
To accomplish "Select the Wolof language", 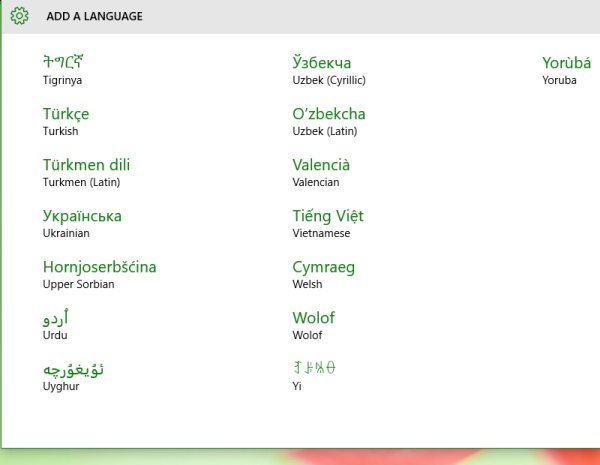I will click(313, 325).
